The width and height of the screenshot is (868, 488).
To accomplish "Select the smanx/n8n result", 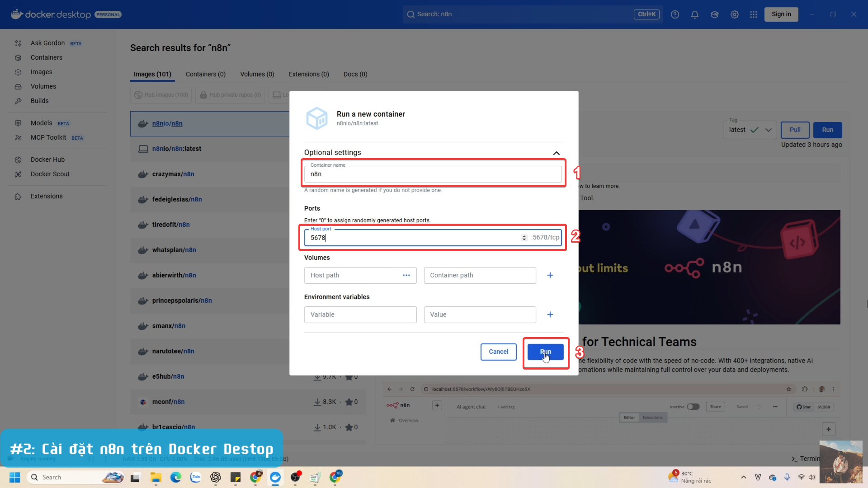I will click(210, 326).
